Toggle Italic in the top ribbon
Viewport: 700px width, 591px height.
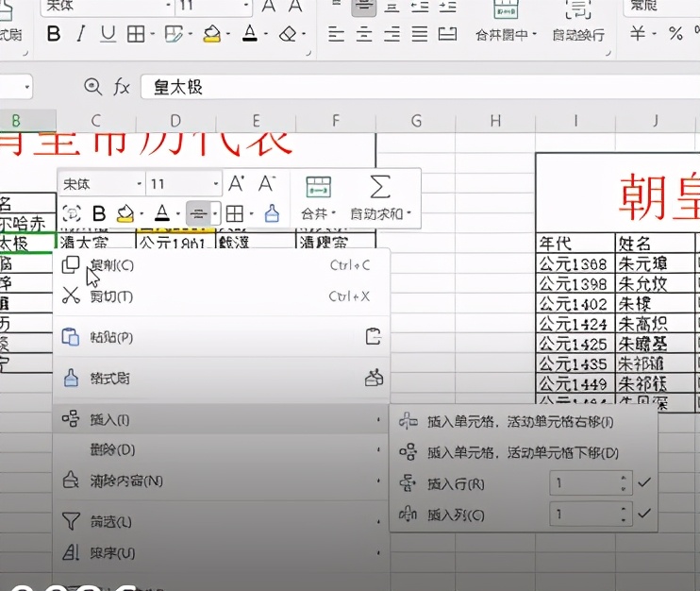point(81,34)
